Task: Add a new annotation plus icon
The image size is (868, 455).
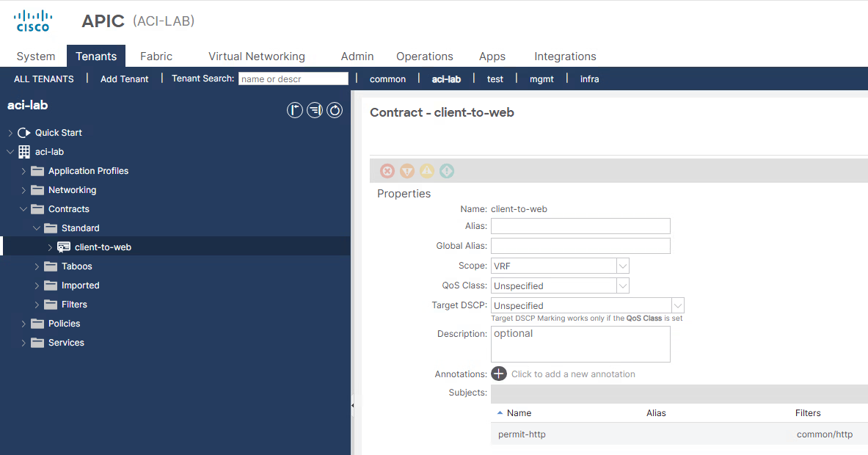Action: (499, 374)
